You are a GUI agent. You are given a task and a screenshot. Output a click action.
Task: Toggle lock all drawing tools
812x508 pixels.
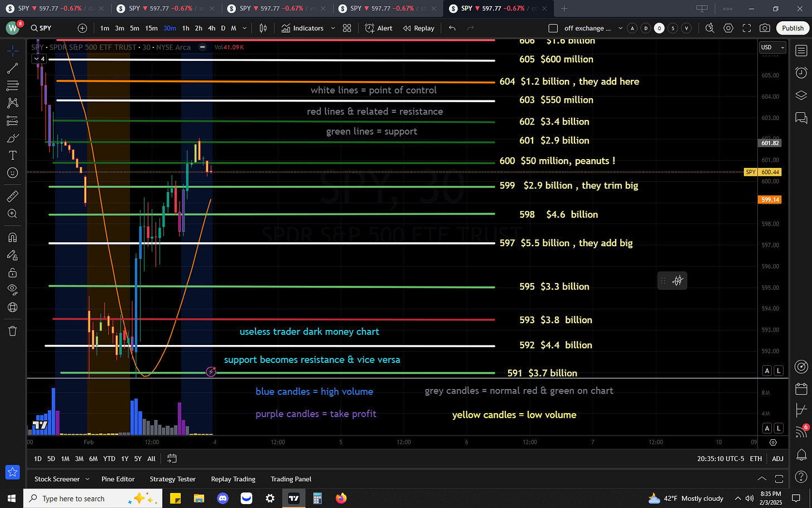pyautogui.click(x=12, y=272)
